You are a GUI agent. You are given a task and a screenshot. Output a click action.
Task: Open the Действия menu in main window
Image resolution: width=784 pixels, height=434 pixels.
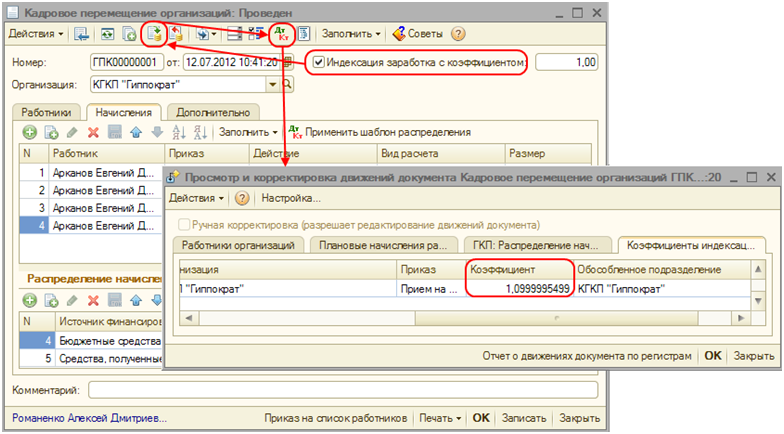(x=36, y=34)
